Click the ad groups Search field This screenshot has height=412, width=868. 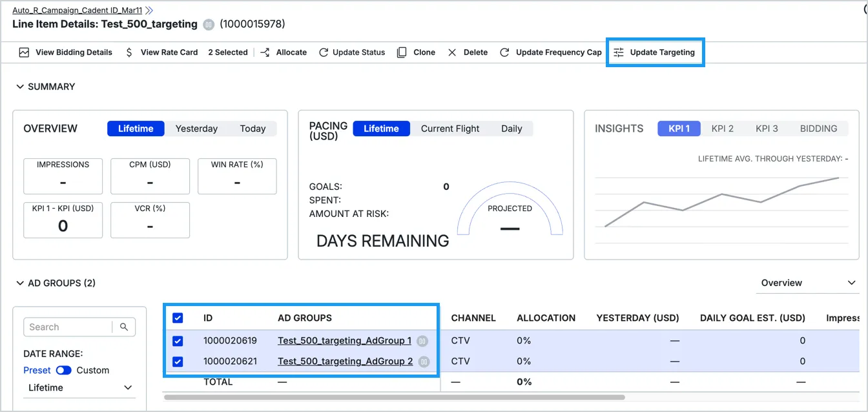[67, 327]
